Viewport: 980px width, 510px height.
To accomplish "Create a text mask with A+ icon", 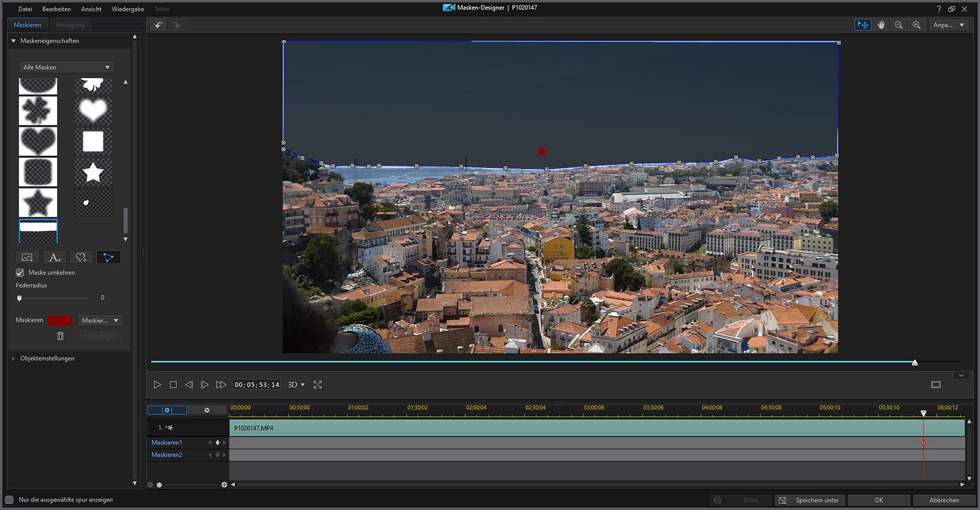I will pyautogui.click(x=54, y=258).
